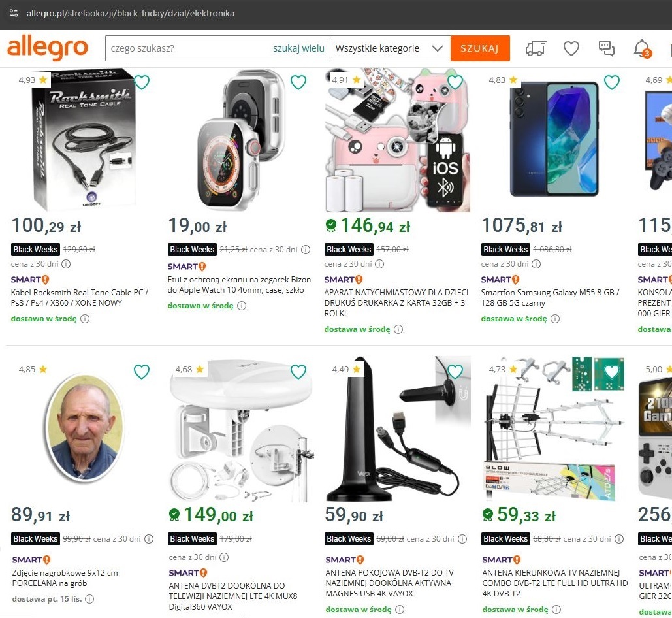Image resolution: width=672 pixels, height=618 pixels.
Task: Click the czego szukasz search field
Action: [x=189, y=48]
